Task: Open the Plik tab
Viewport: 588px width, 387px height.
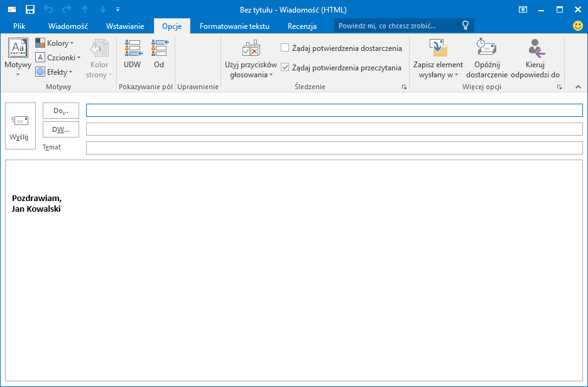Action: click(x=19, y=26)
